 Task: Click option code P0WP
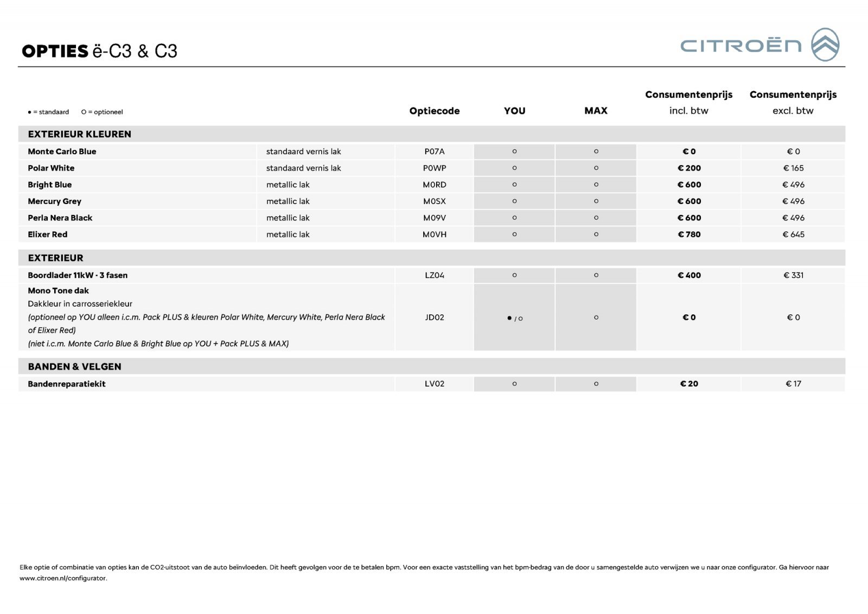pyautogui.click(x=435, y=168)
